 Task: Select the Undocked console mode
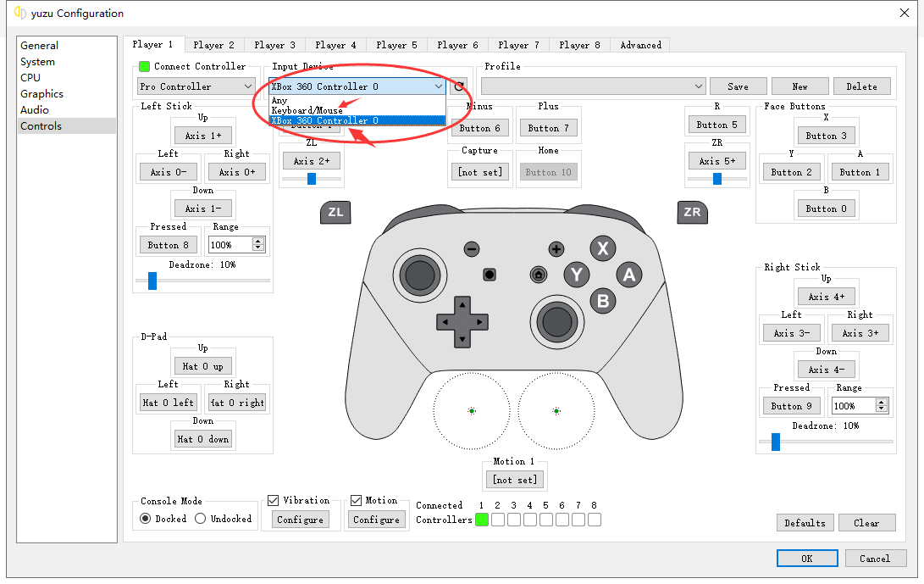tap(201, 519)
